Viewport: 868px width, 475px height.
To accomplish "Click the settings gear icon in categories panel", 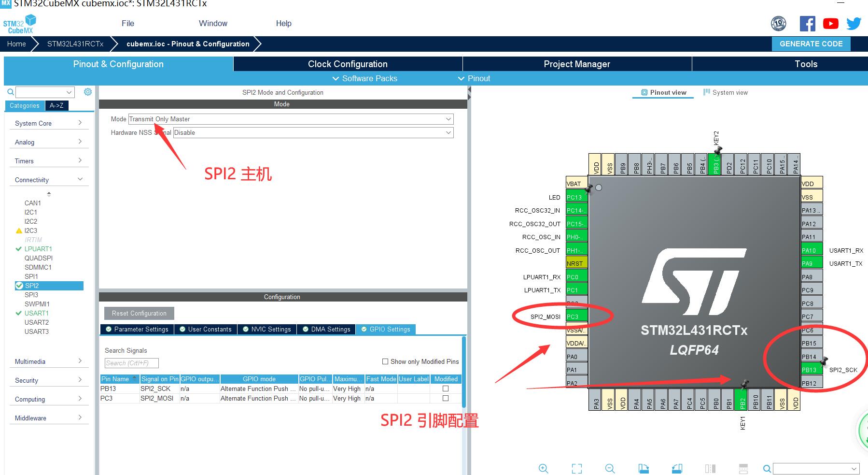I will click(x=88, y=92).
